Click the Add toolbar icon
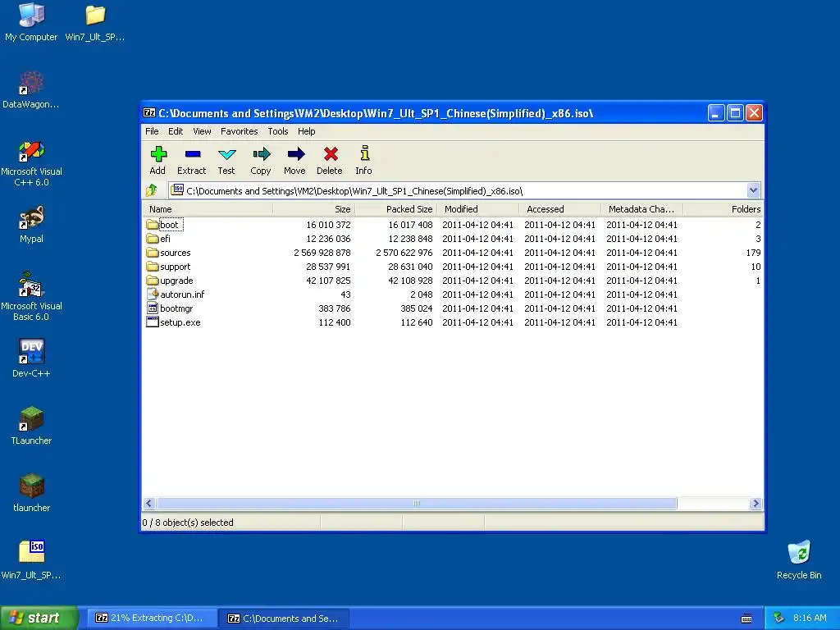This screenshot has width=840, height=630. pos(158,155)
